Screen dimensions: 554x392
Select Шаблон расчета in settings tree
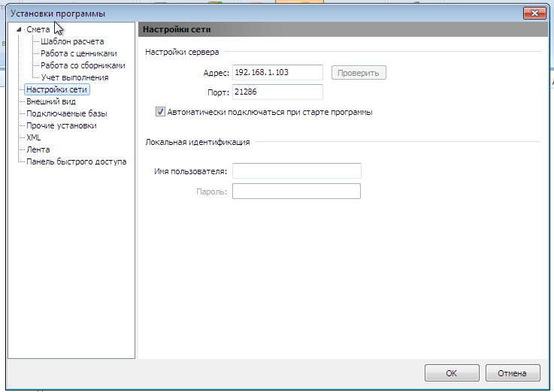tap(72, 41)
